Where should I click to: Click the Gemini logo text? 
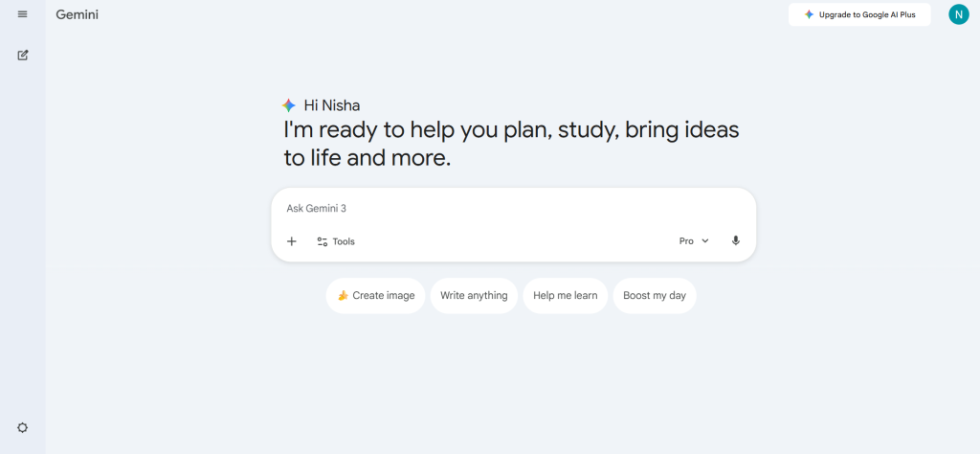click(78, 14)
